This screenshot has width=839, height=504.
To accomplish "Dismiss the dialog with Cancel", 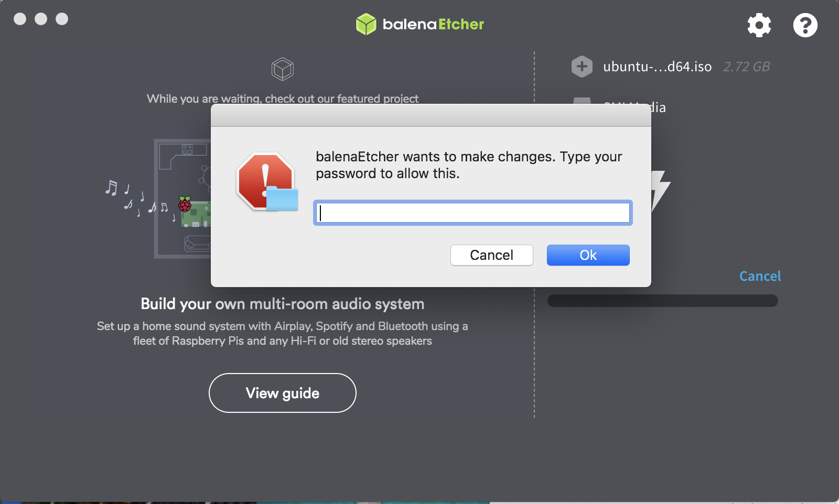I will [491, 255].
